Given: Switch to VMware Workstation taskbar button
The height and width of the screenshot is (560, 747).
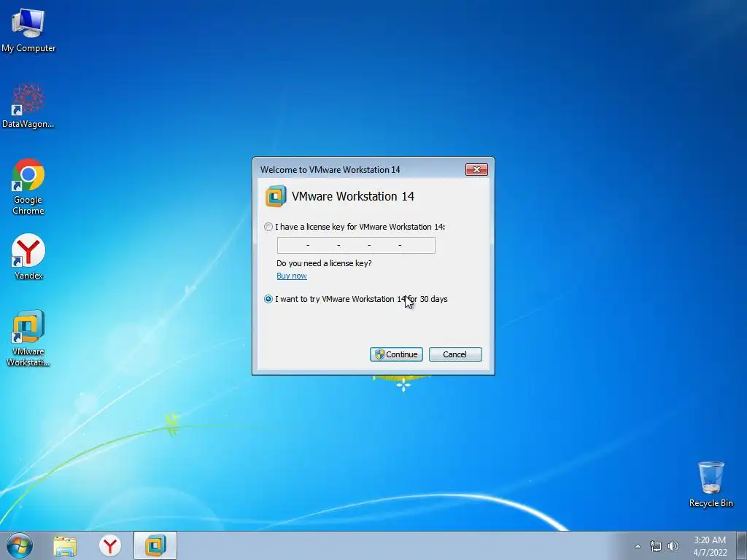Looking at the screenshot, I should 155,545.
